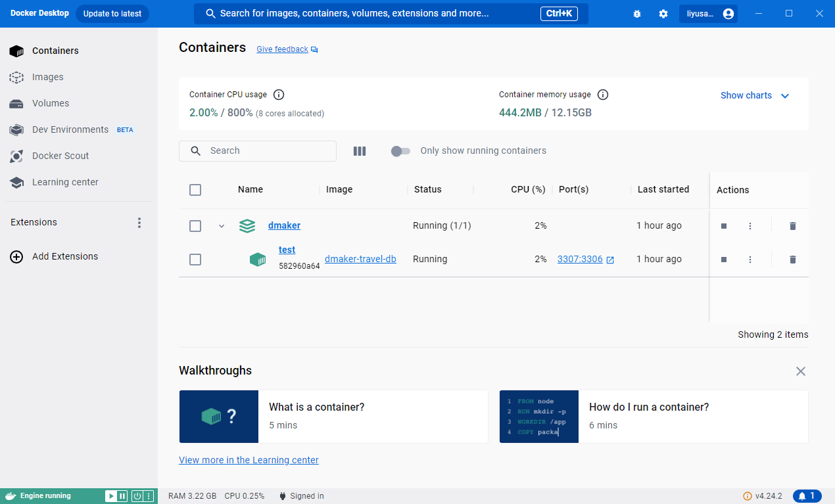Viewport: 835px width, 504px height.
Task: Click the v4.24.2 version warning icon
Action: pos(748,496)
